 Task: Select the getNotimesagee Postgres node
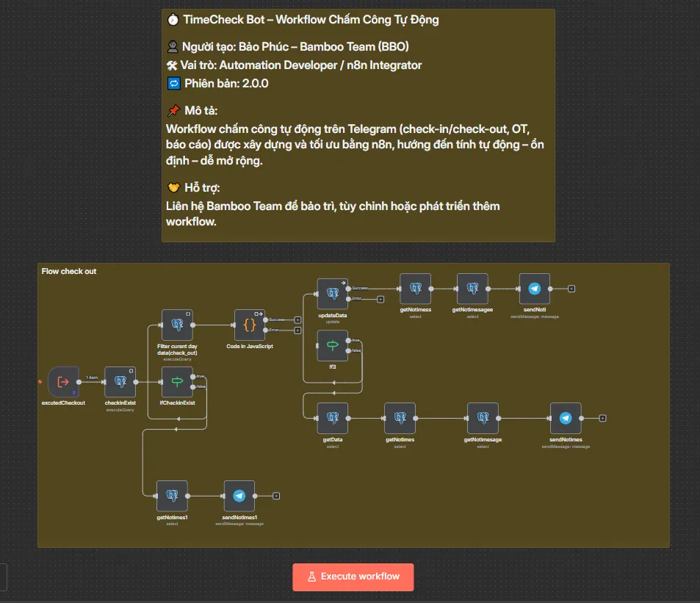tap(472, 289)
